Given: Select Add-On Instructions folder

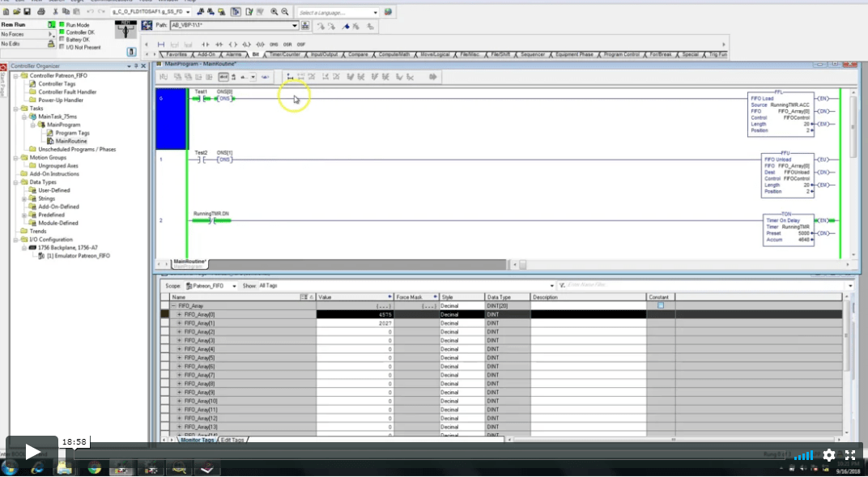Looking at the screenshot, I should click(x=54, y=174).
